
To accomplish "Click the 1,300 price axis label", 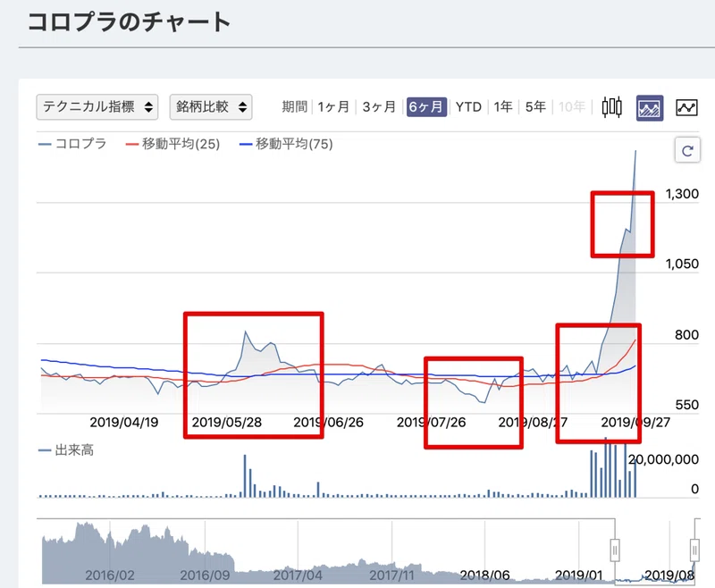I will pos(682,194).
